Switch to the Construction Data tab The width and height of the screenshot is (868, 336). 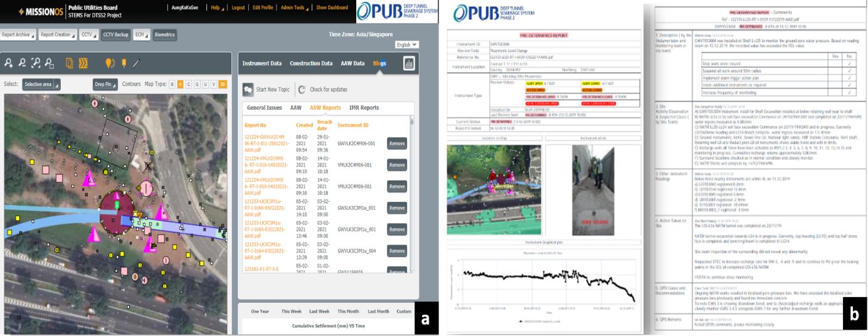pos(312,63)
